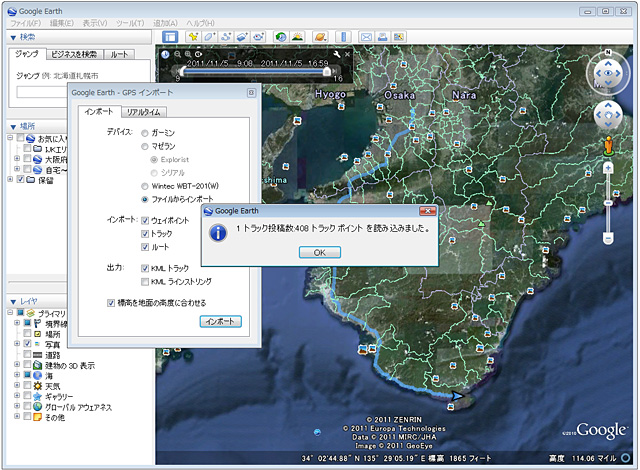Add an image overlay from the toolbar

(242, 37)
